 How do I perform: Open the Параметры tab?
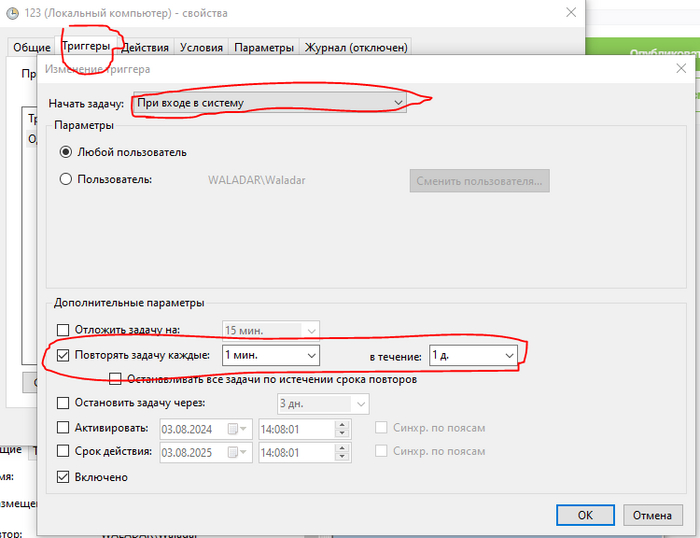point(264,47)
